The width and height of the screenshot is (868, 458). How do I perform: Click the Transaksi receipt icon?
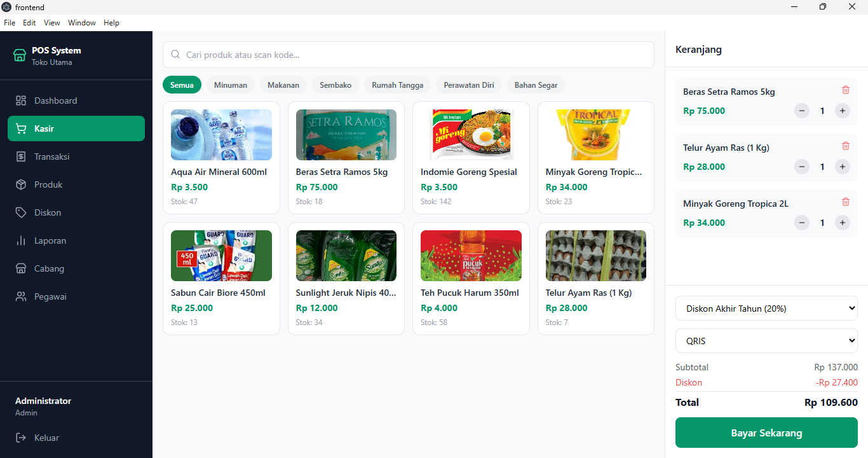click(x=21, y=156)
